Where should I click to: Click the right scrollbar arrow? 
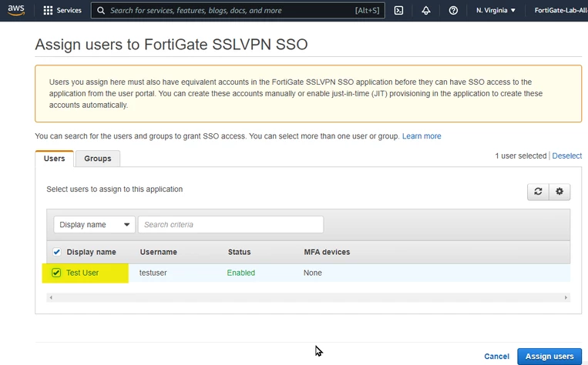[x=566, y=297]
